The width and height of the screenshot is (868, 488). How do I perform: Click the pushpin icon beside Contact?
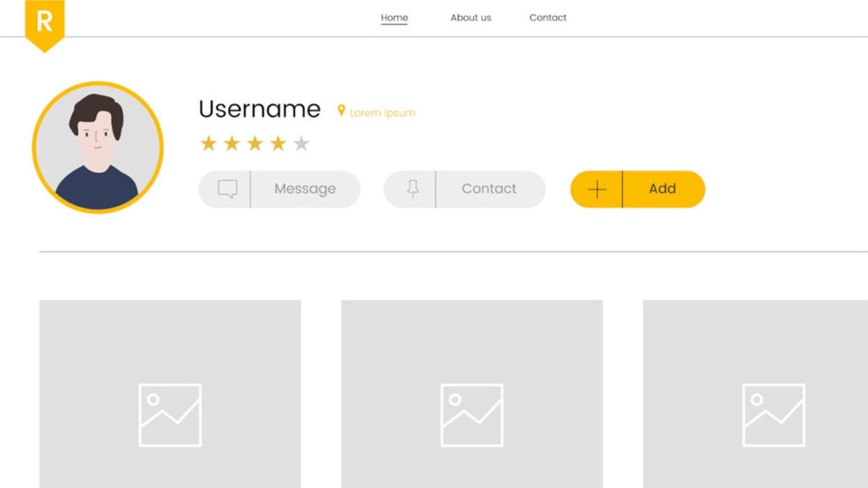coord(413,189)
